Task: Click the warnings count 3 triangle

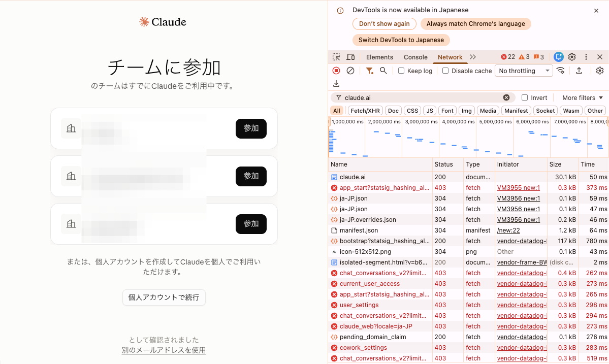Action: click(524, 57)
